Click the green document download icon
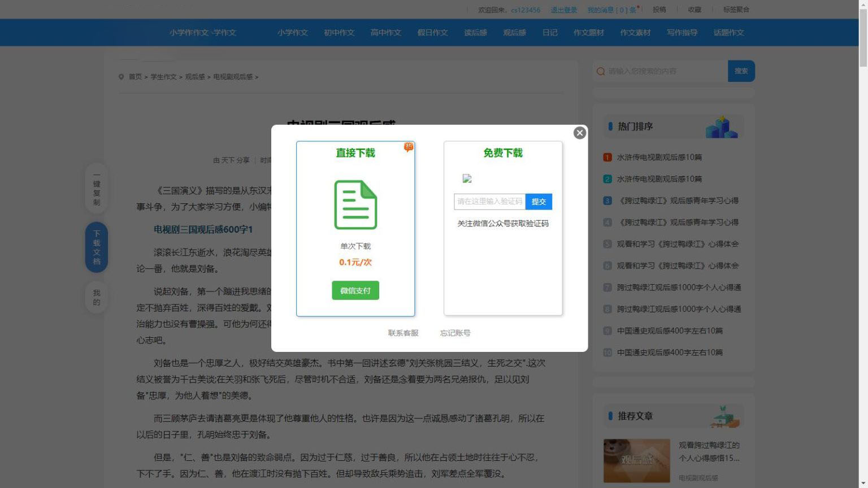This screenshot has height=488, width=868. tap(355, 204)
